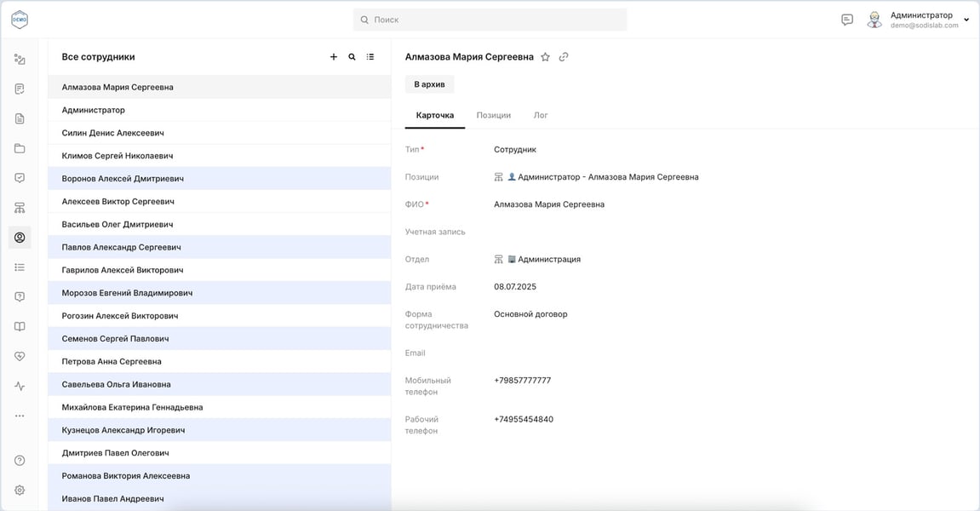Select Михайлова Екатерина Геннадьевна
The image size is (980, 511).
220,407
